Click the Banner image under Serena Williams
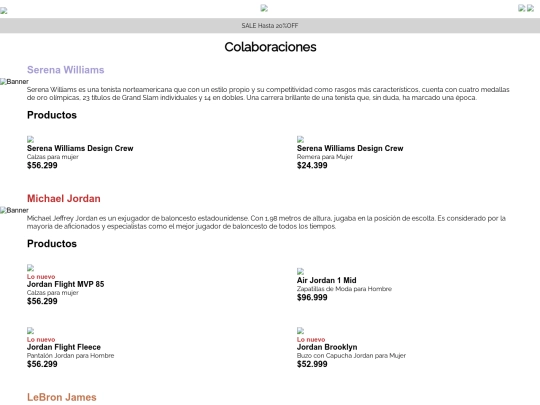Viewport: 540px width, 405px height. coord(14,82)
